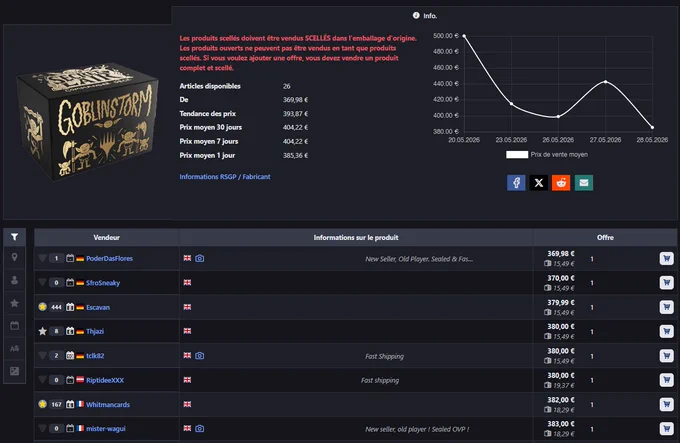Click Whitmancards' gold badge icon
The image size is (680, 443).
[42, 404]
